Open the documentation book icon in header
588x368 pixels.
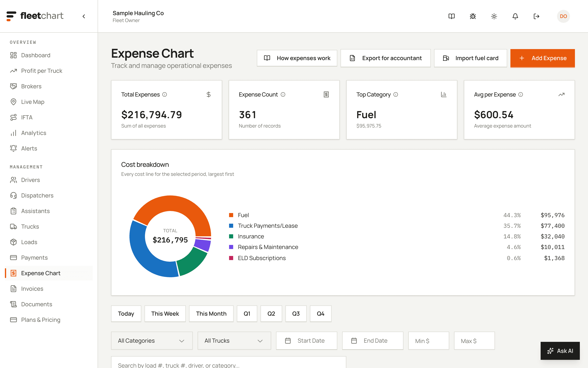(451, 16)
